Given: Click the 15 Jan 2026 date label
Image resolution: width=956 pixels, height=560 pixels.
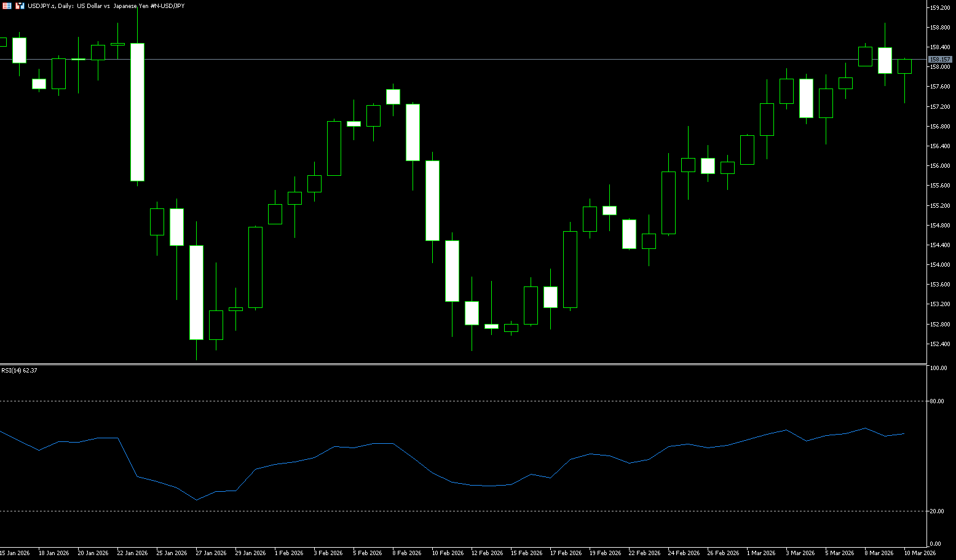Looking at the screenshot, I should click(15, 553).
